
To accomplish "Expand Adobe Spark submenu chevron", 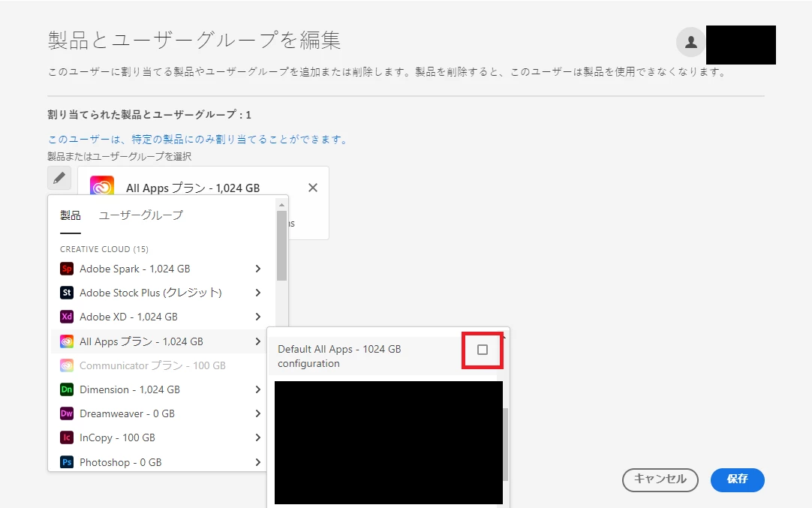I will click(x=258, y=269).
